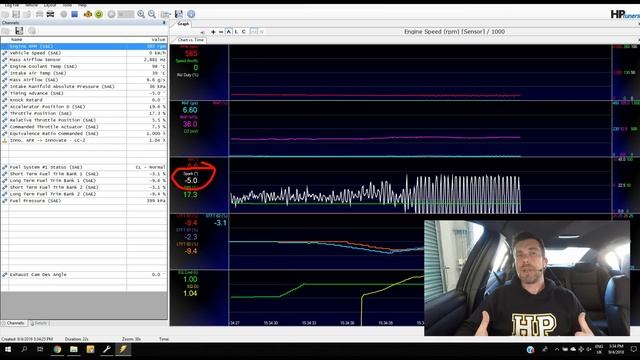
Task: Open the Log File menu
Action: click(12, 5)
